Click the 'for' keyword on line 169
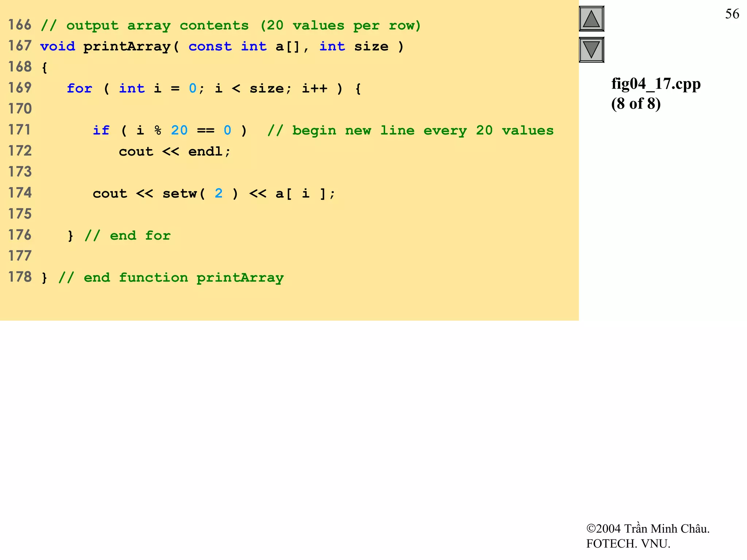This screenshot has height=560, width=747. pos(79,89)
